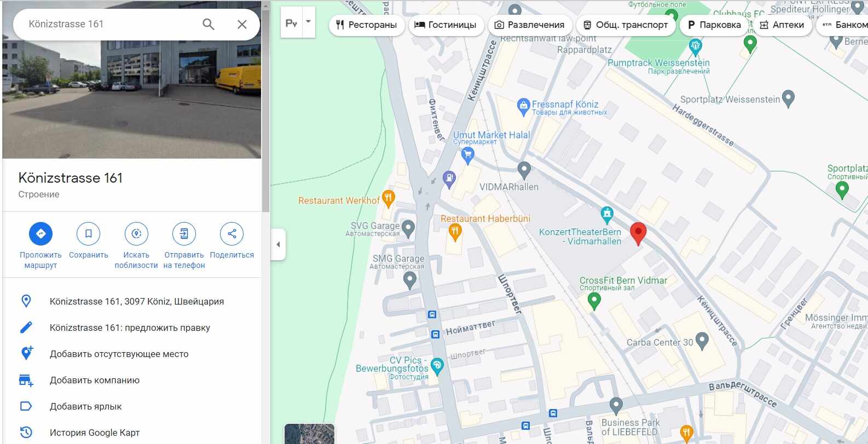Click the CrossFit Bern Vidmar green pin
This screenshot has width=868, height=444.
pos(594,300)
